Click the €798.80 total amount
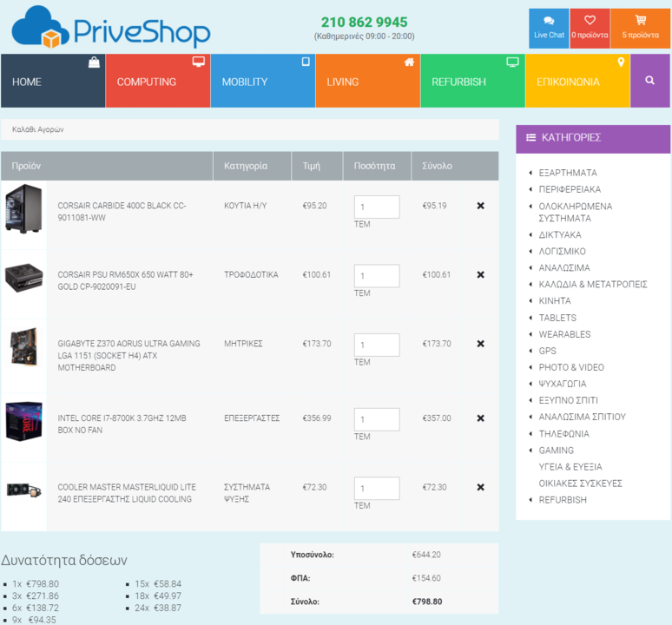Viewport: 672px width, 625px height. 427,602
